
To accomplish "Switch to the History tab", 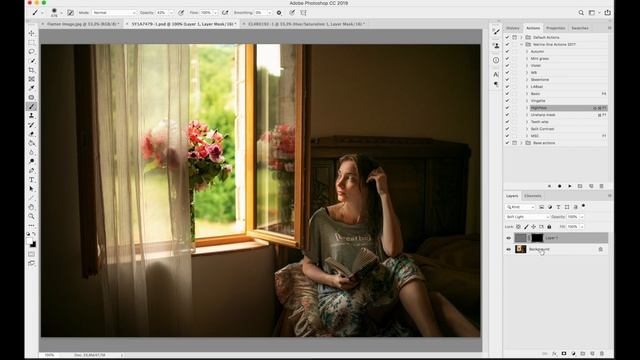I will [x=513, y=28].
